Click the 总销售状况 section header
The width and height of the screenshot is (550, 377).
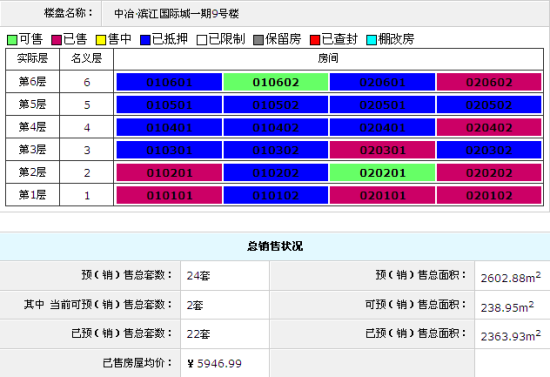[275, 246]
